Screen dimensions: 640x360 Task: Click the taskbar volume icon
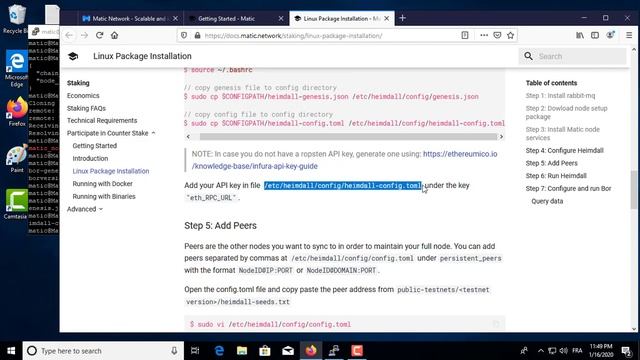[x=564, y=351]
